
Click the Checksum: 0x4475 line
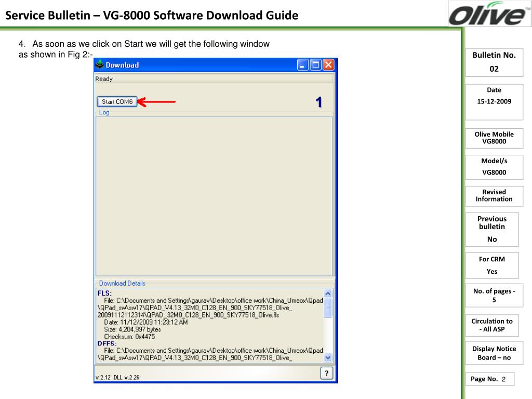click(x=129, y=337)
